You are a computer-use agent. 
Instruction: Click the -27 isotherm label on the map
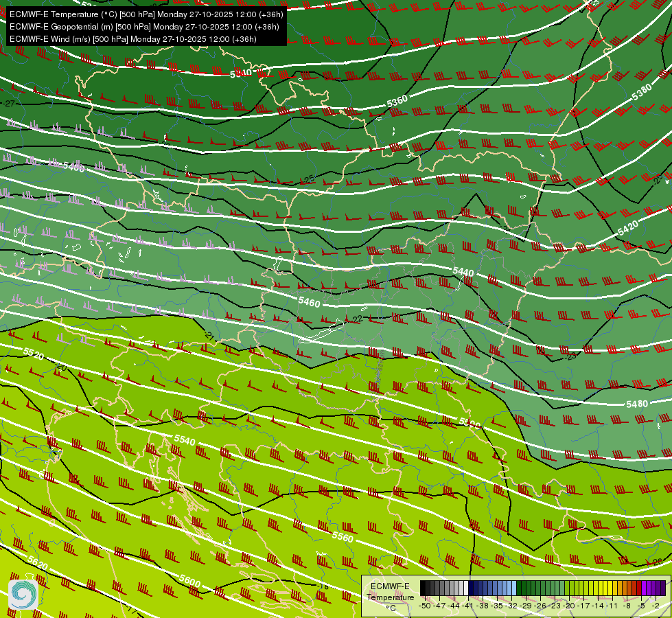pos(8,104)
